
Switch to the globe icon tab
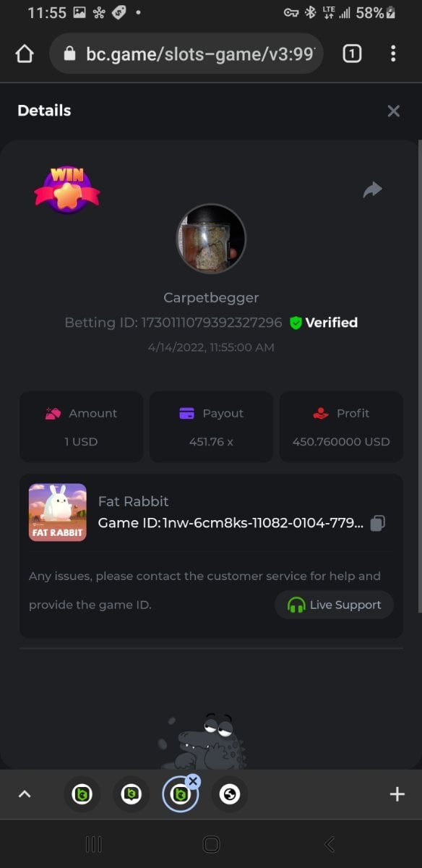pyautogui.click(x=230, y=794)
